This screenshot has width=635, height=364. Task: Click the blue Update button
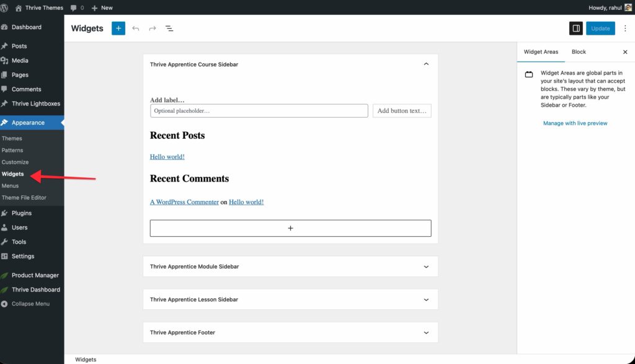[x=600, y=29]
